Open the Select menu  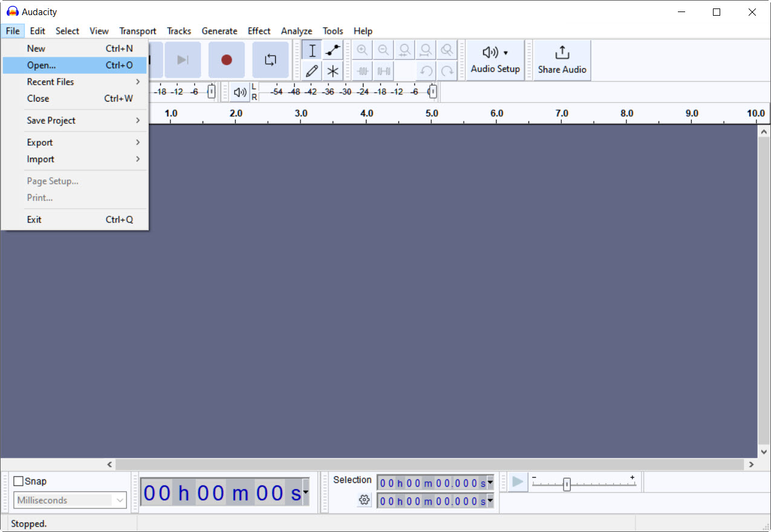pyautogui.click(x=67, y=31)
